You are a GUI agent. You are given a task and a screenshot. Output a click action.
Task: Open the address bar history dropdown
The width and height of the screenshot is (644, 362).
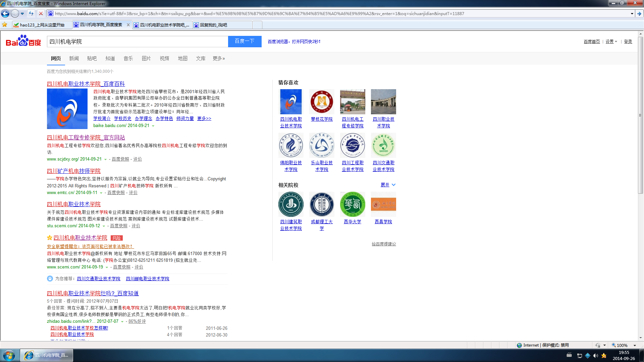632,14
